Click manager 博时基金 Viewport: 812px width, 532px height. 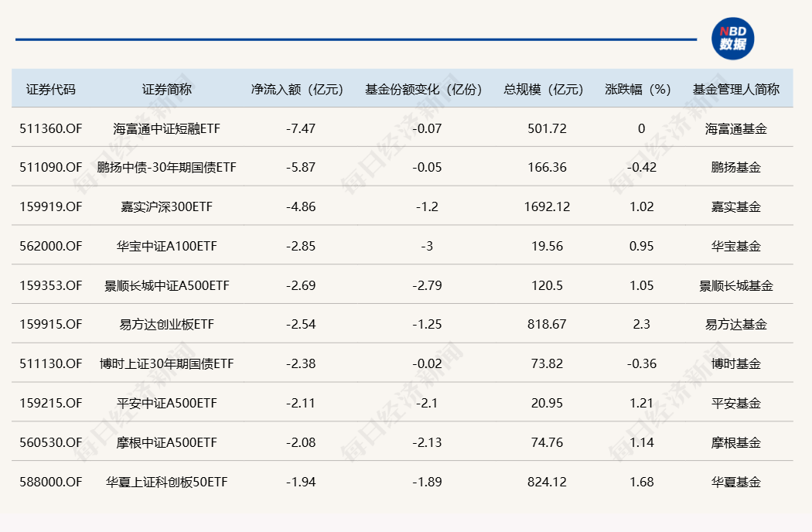(736, 363)
